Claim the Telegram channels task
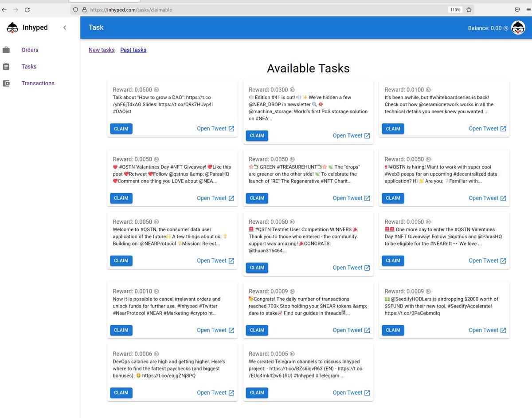This screenshot has height=418, width=532. coord(257,393)
